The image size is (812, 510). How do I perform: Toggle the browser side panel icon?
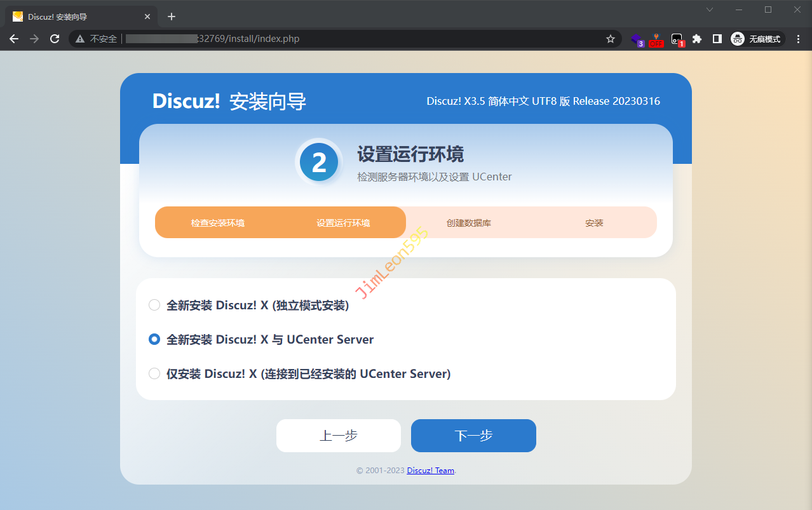pos(717,39)
